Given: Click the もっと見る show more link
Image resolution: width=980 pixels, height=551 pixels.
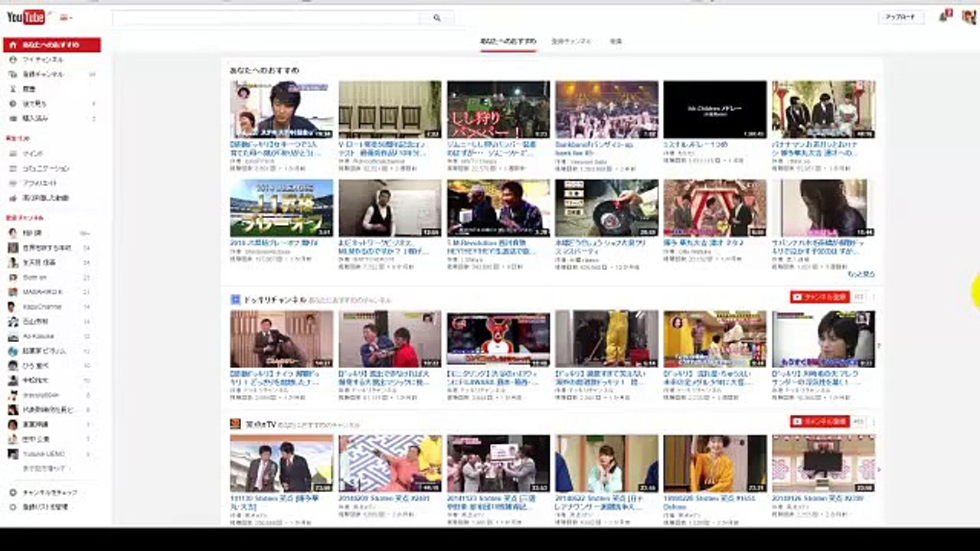Looking at the screenshot, I should coord(861,274).
